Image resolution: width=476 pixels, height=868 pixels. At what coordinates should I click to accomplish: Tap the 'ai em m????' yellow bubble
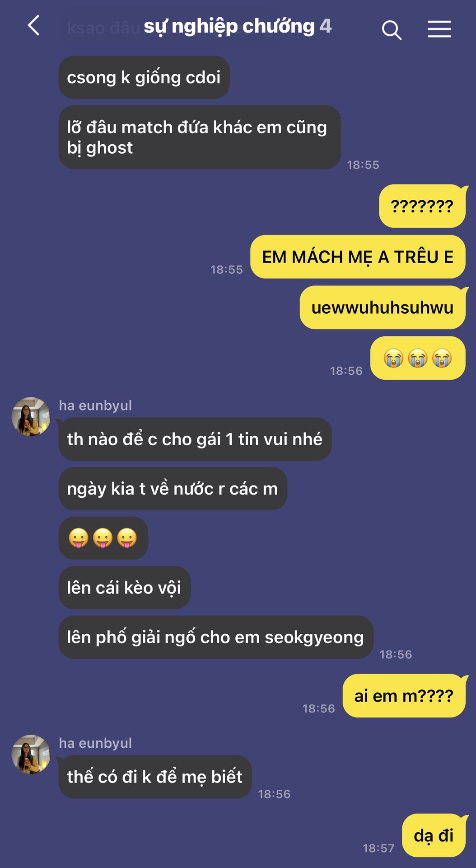(404, 696)
